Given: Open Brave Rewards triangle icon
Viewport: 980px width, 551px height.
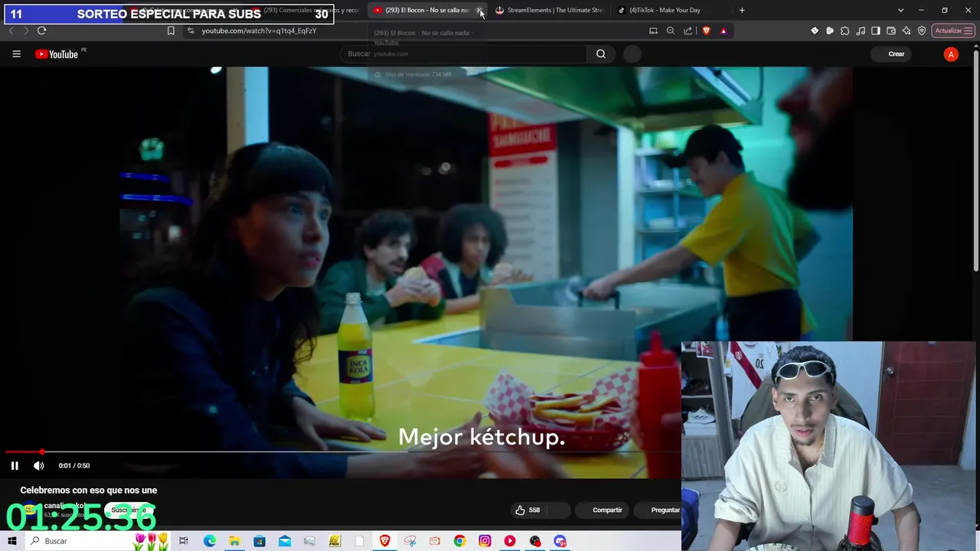Looking at the screenshot, I should [x=724, y=31].
